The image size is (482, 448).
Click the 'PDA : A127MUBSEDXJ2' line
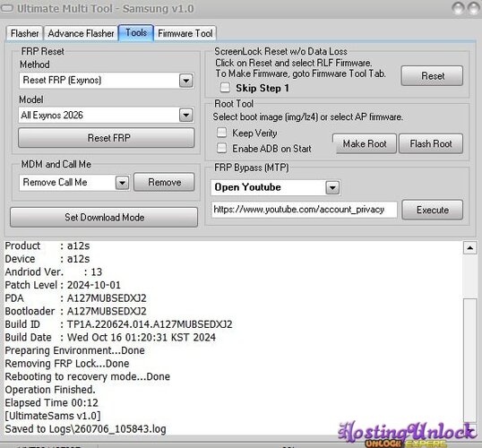75,298
